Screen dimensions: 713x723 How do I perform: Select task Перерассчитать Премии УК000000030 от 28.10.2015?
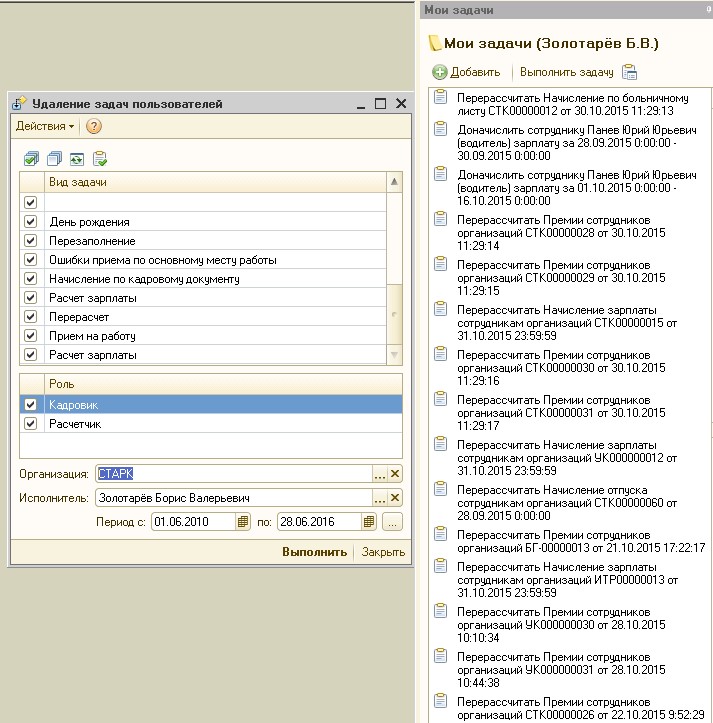click(x=561, y=625)
